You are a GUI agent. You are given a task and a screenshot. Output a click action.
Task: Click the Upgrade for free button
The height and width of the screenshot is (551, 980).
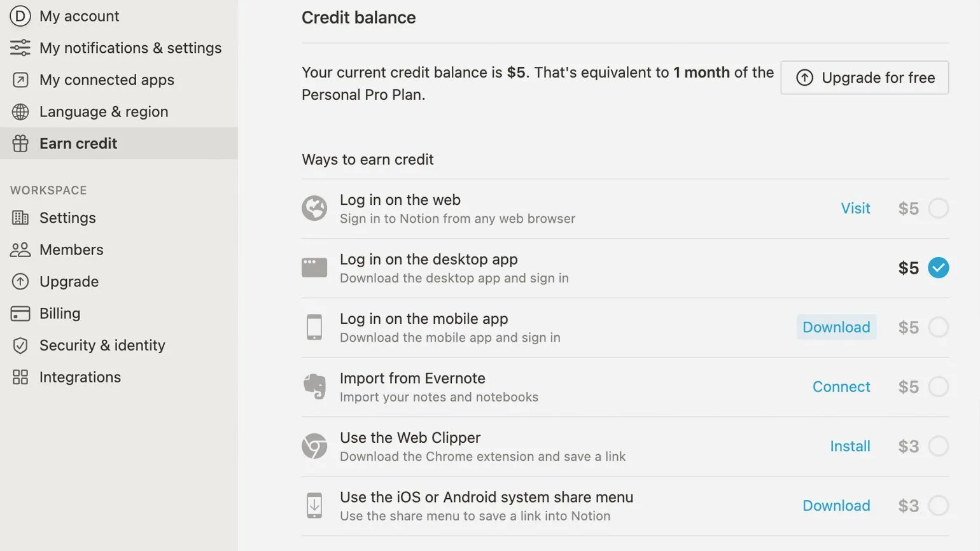coord(864,78)
